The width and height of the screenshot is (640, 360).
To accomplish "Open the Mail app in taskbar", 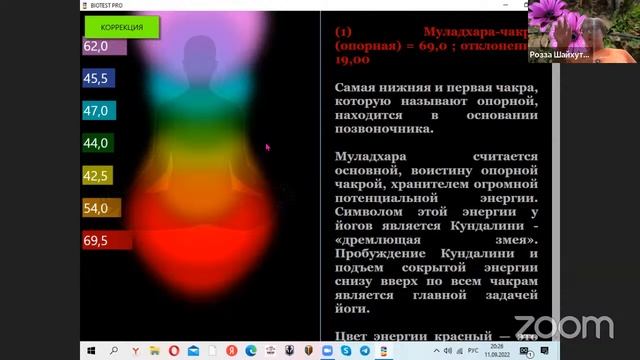I will click(x=193, y=351).
